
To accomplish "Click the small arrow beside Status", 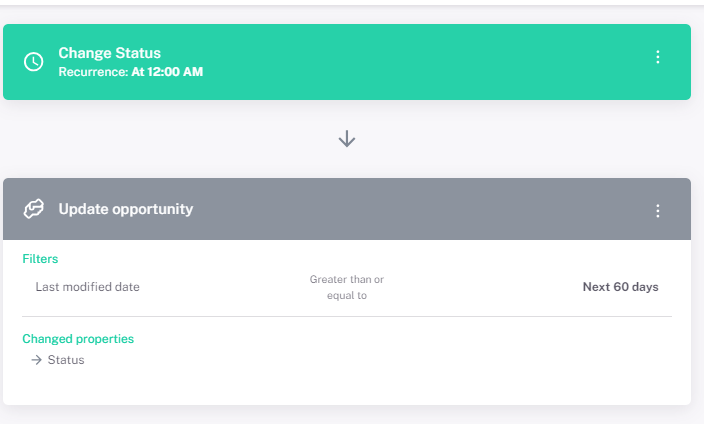I will pyautogui.click(x=36, y=360).
